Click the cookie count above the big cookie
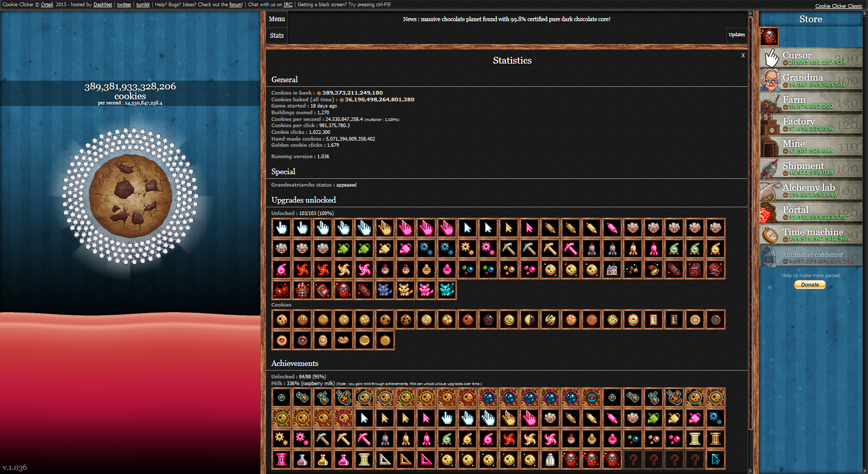Screen dimensions: 868x474 [x=130, y=91]
